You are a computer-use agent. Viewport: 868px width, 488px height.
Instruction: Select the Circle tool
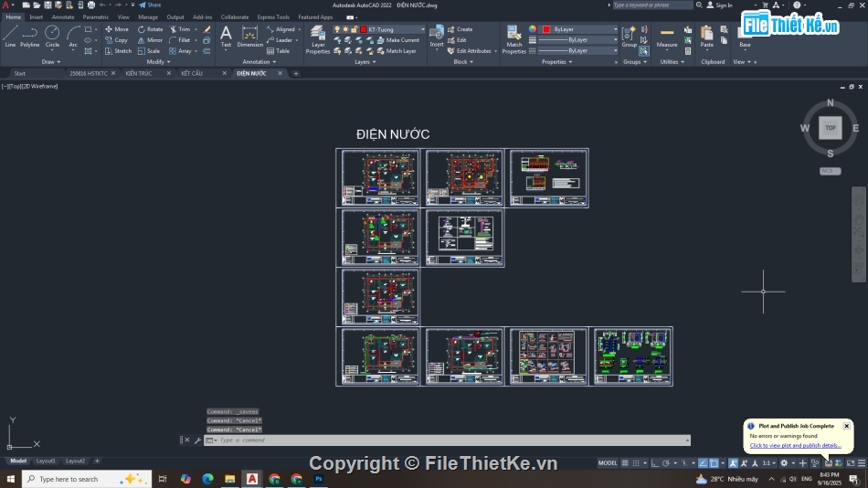pyautogui.click(x=52, y=37)
